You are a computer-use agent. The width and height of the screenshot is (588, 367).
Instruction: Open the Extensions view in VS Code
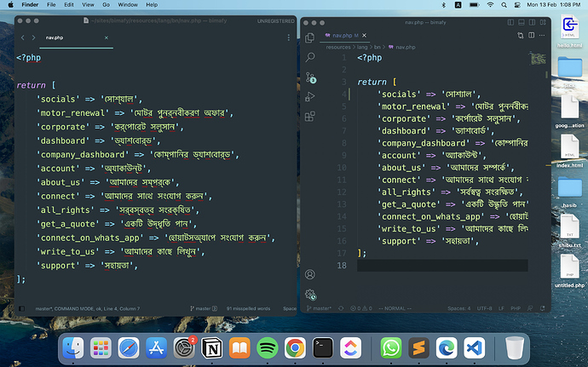pos(309,116)
